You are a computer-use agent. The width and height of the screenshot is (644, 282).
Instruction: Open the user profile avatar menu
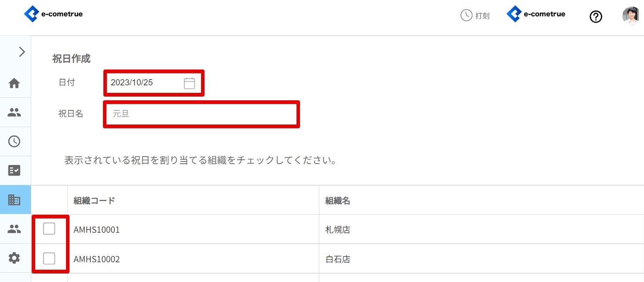[x=630, y=16]
